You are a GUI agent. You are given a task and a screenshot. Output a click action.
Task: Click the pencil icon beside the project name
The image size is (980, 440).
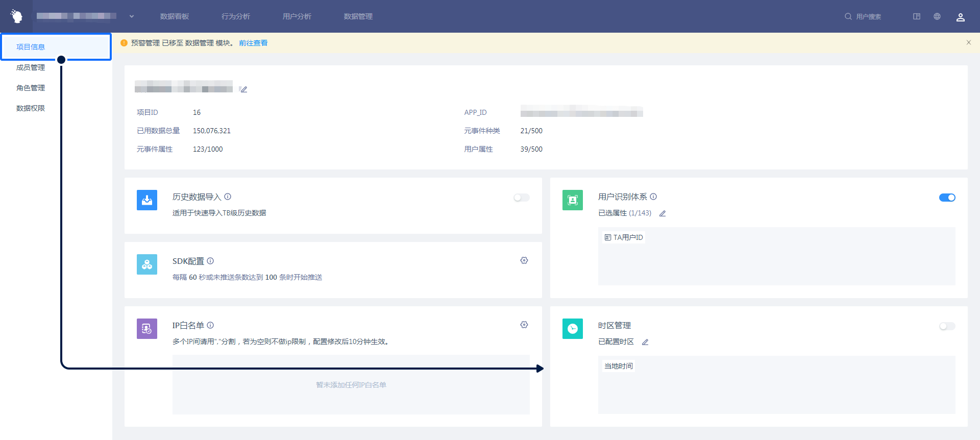244,89
